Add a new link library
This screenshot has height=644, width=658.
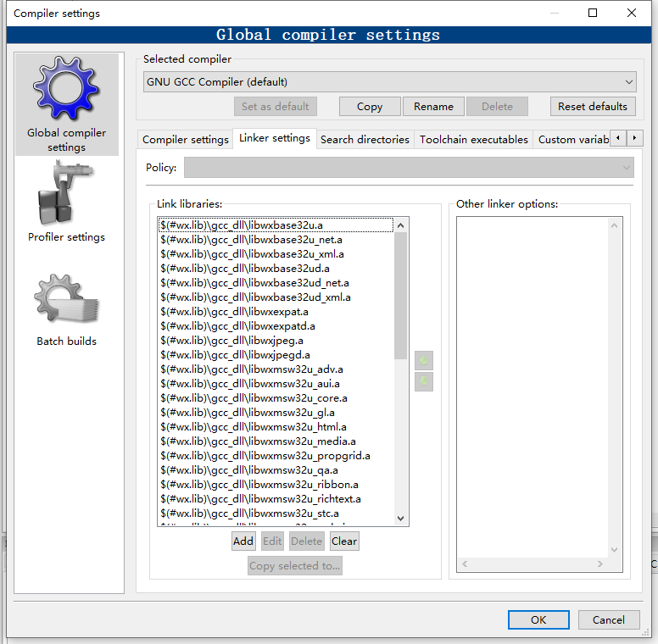click(x=243, y=541)
